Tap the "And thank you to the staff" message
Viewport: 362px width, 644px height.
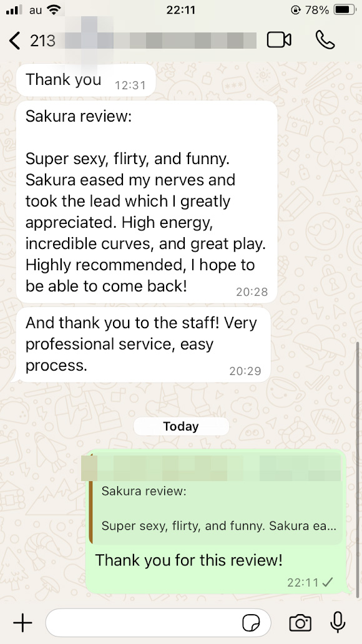pyautogui.click(x=144, y=344)
